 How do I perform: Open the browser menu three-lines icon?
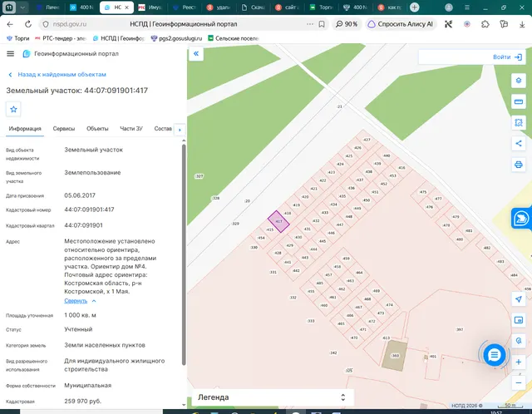click(x=467, y=7)
